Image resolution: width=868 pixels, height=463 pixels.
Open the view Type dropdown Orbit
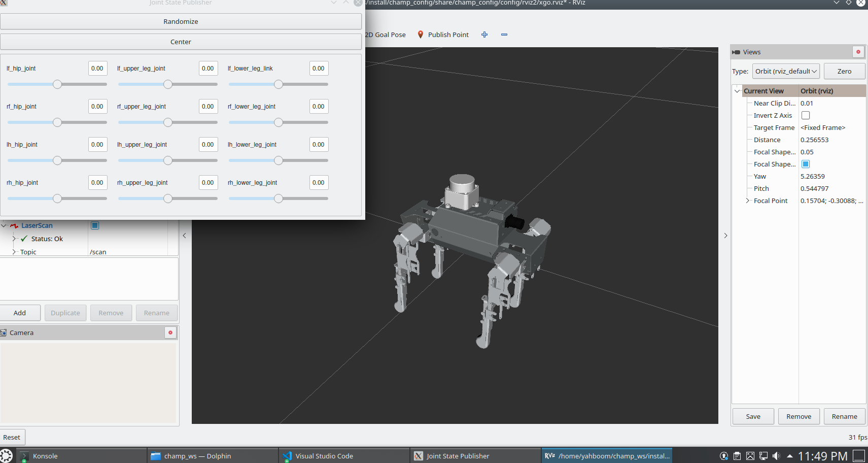(x=786, y=71)
